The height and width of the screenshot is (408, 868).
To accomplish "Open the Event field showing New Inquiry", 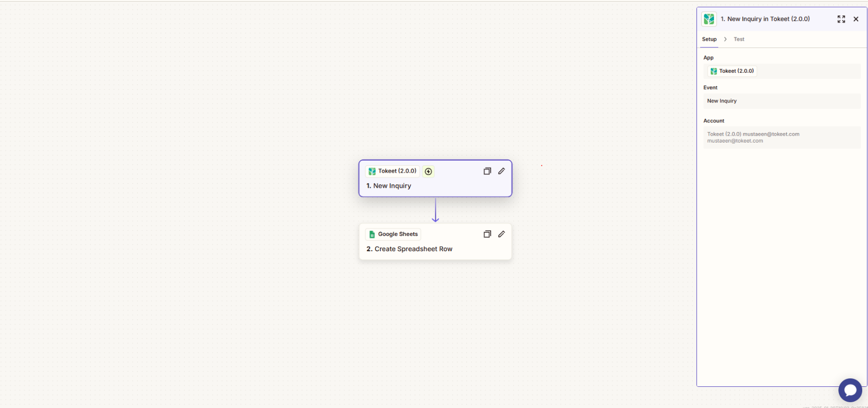I will pos(782,101).
